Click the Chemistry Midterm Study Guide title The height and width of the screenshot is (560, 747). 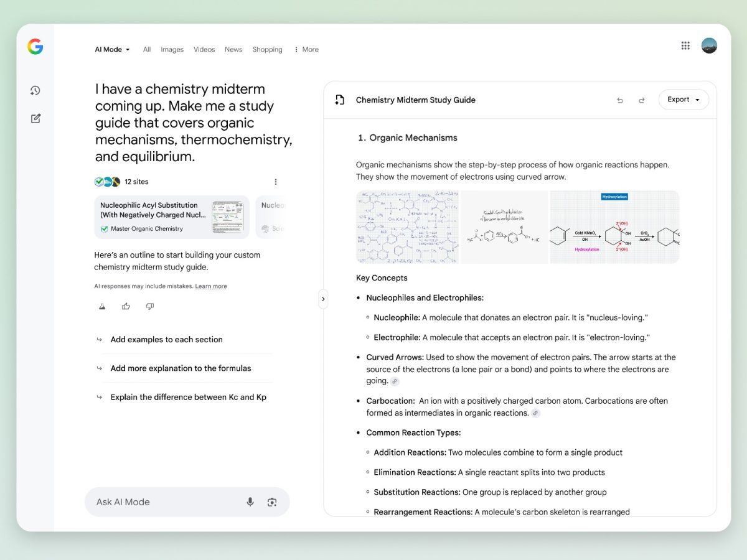click(416, 100)
